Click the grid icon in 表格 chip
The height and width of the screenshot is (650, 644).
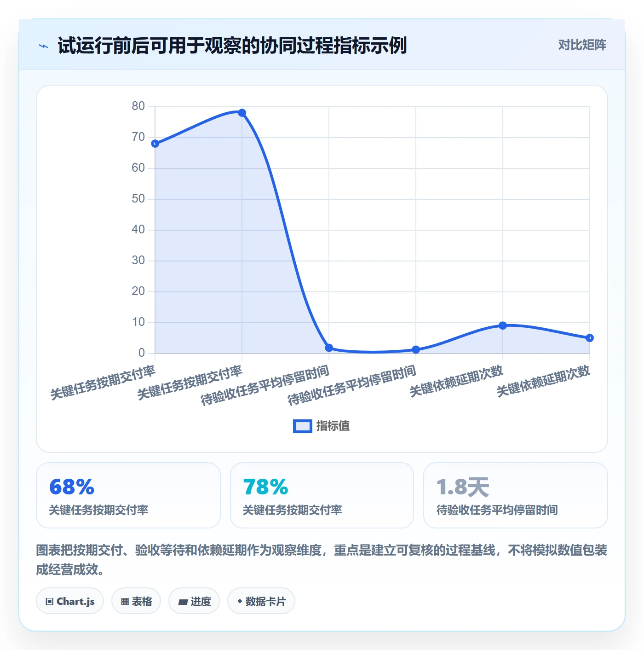(125, 601)
